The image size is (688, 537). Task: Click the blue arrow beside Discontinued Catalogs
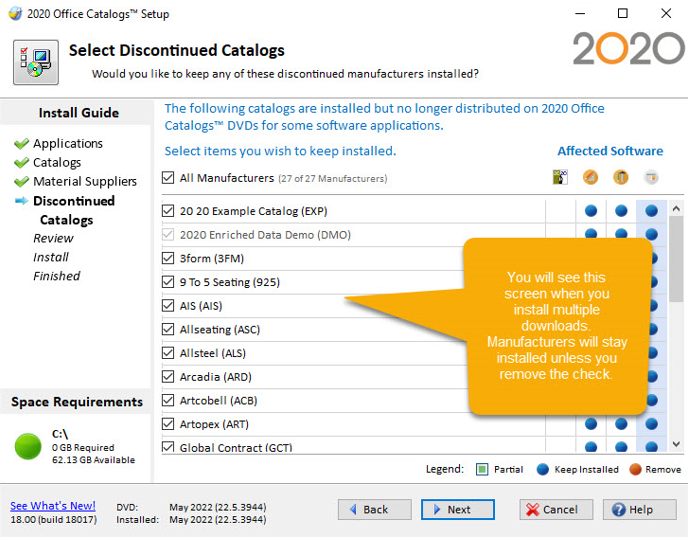point(22,200)
